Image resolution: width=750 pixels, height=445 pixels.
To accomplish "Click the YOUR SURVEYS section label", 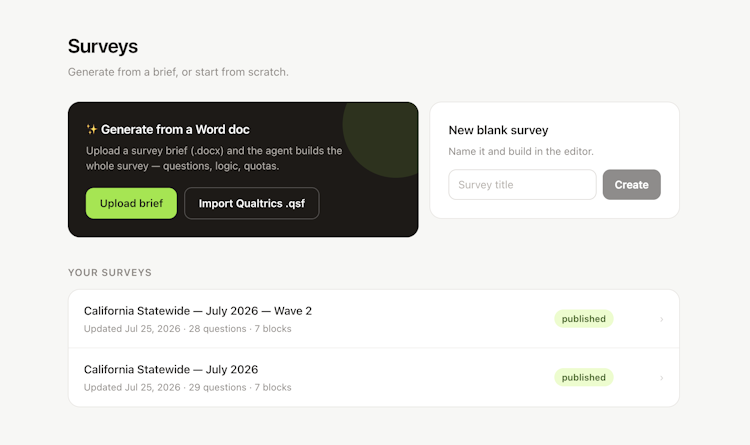I will (110, 273).
